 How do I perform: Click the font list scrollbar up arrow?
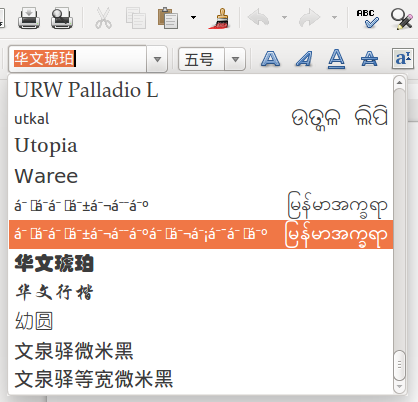[399, 82]
